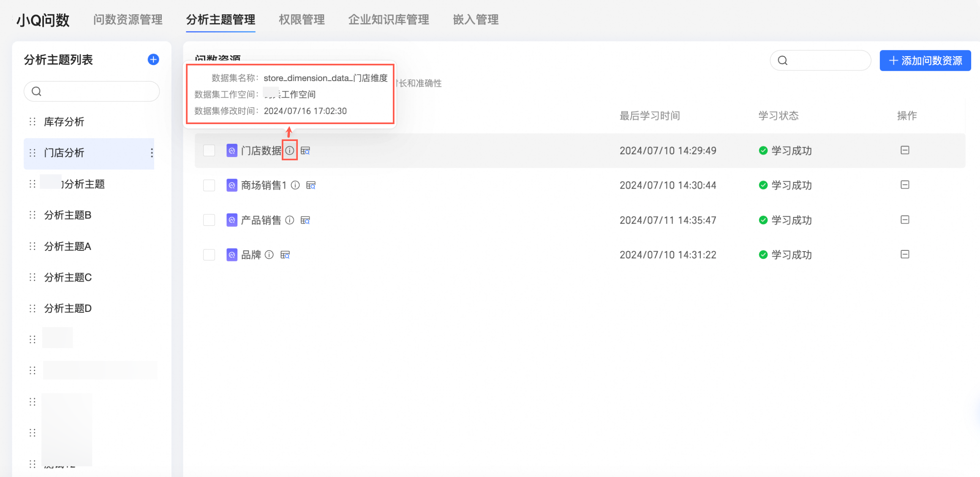Click resource name 品牌
980x477 pixels.
(x=251, y=255)
